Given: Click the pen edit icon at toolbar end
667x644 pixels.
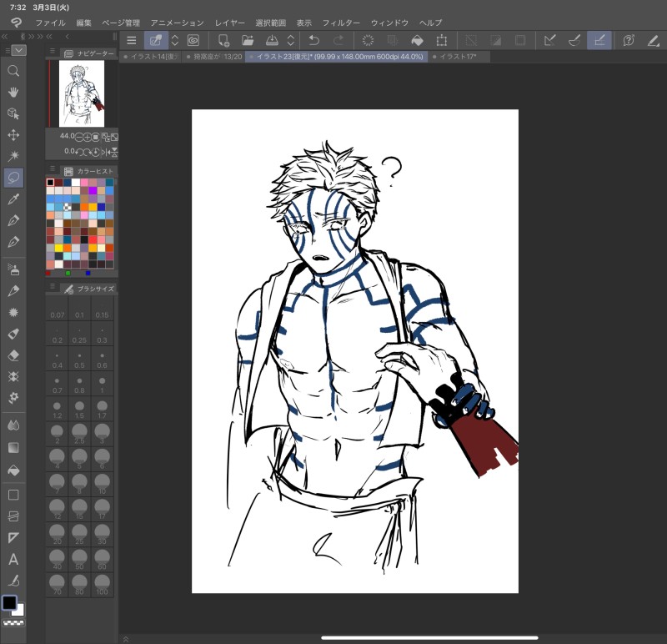Looking at the screenshot, I should click(653, 40).
